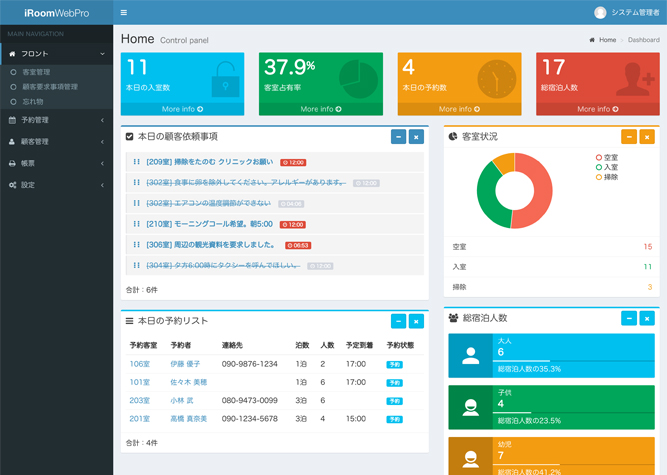The width and height of the screenshot is (667, 475).
Task: Click the adult person icon in 大人 box
Action: coord(470,356)
